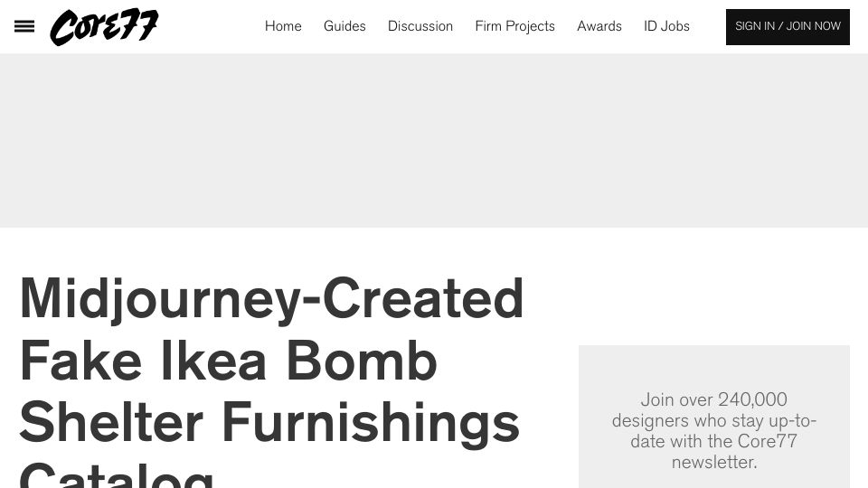Click the SIGN IN / JOIN NOW button

pos(788,26)
